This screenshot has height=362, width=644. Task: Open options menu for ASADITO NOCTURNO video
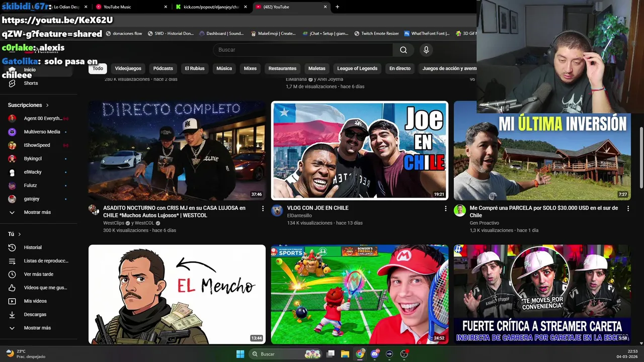coord(263,208)
